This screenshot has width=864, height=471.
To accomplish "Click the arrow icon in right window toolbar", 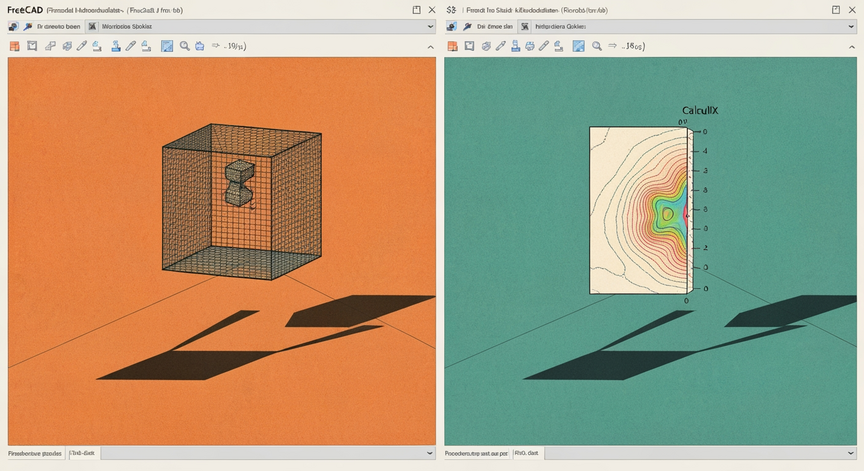I will (x=612, y=46).
